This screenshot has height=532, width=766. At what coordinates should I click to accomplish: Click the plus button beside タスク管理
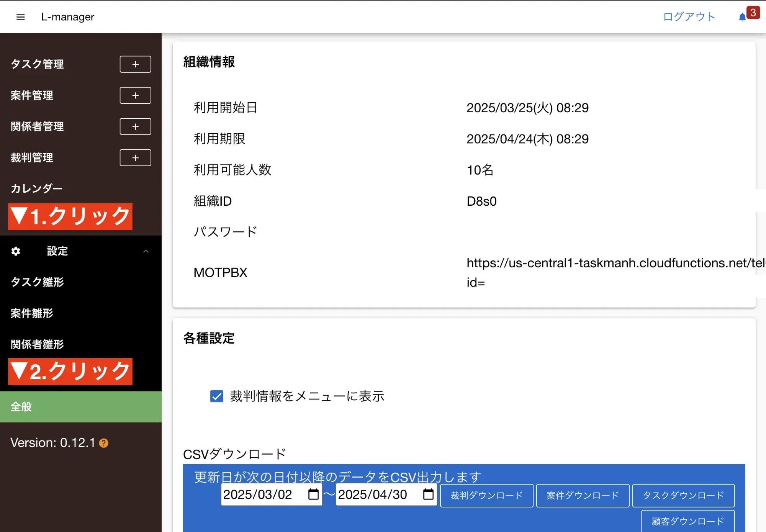pos(135,64)
